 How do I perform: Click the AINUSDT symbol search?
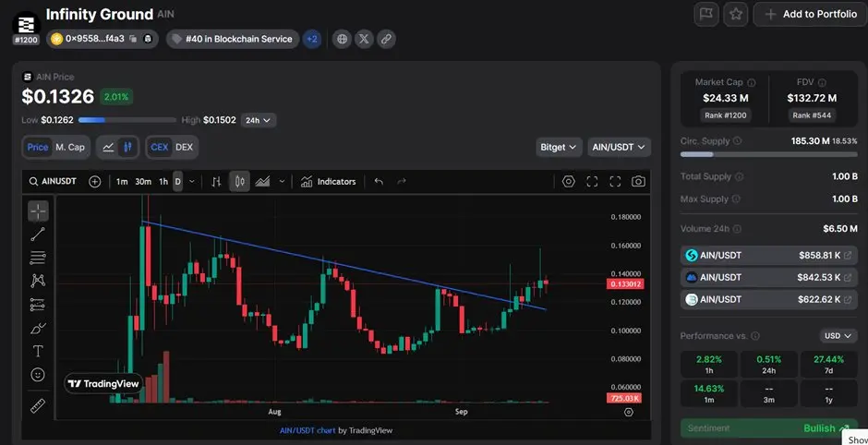[54, 182]
